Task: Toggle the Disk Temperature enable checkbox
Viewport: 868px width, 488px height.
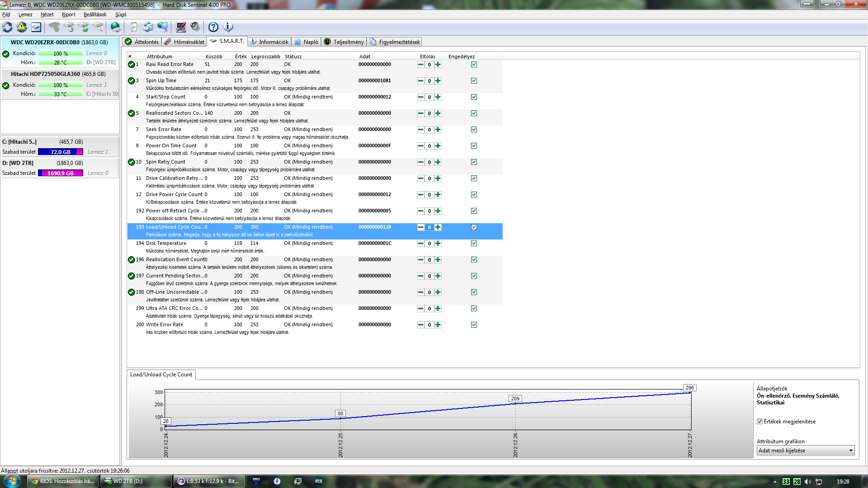Action: [x=474, y=244]
